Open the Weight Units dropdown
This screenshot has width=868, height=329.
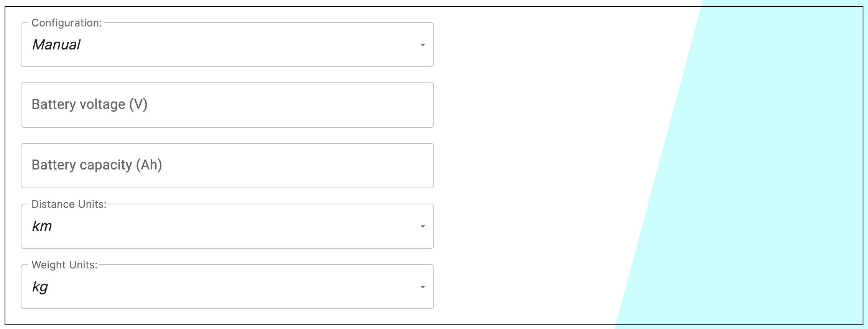(x=227, y=287)
